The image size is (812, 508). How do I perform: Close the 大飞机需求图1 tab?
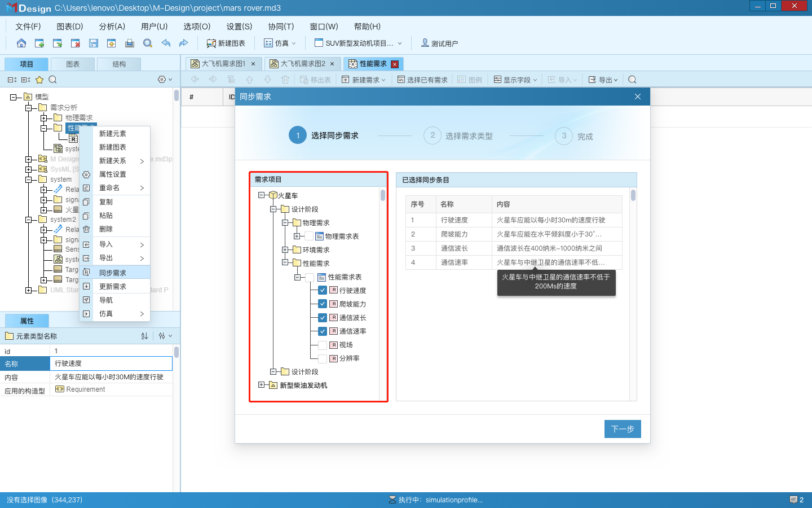tap(253, 64)
